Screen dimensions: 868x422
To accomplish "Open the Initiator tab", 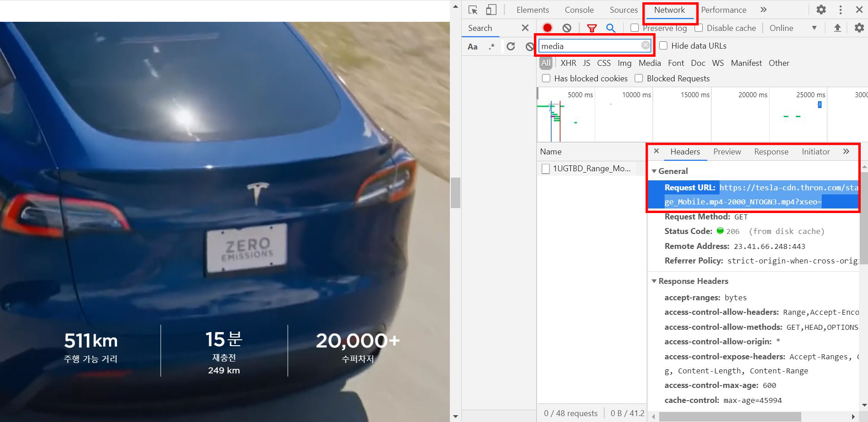I will (815, 152).
